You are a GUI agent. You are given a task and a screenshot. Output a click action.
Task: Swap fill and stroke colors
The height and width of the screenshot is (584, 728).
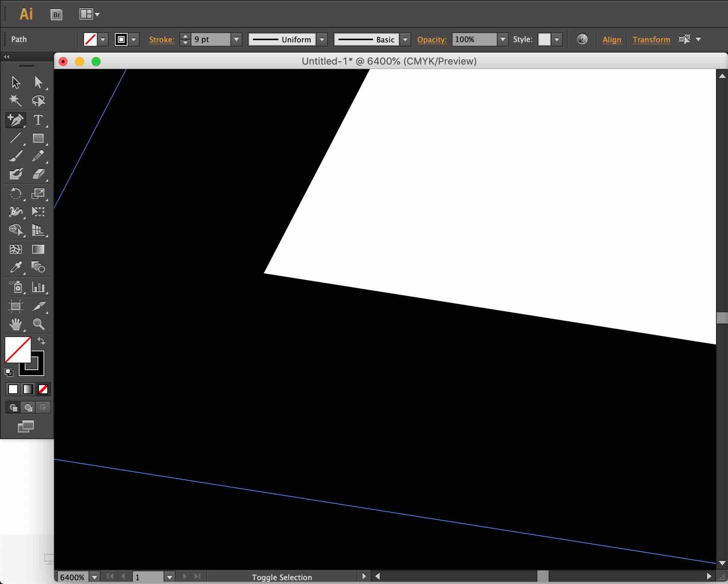[41, 341]
